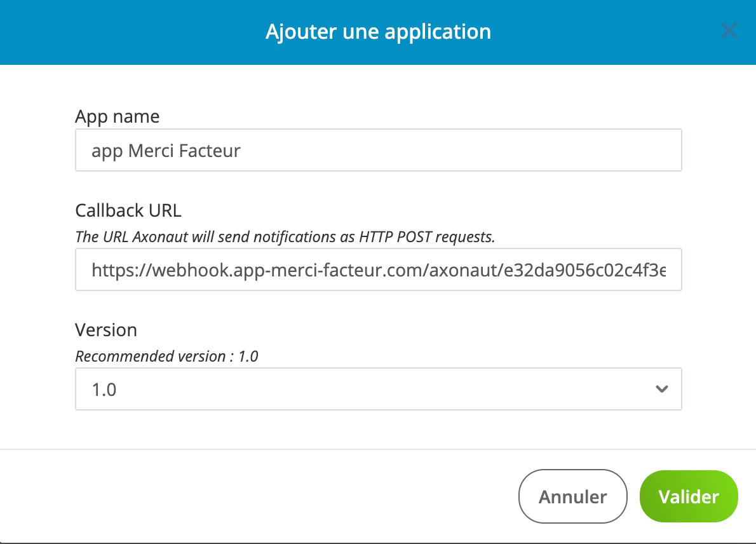756x544 pixels.
Task: Click the Version section label
Action: [106, 330]
